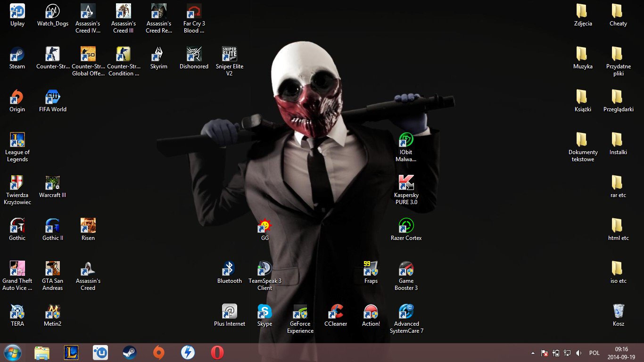Viewport: 644px width, 362px height.
Task: Click the Instalki folder
Action: point(619,144)
